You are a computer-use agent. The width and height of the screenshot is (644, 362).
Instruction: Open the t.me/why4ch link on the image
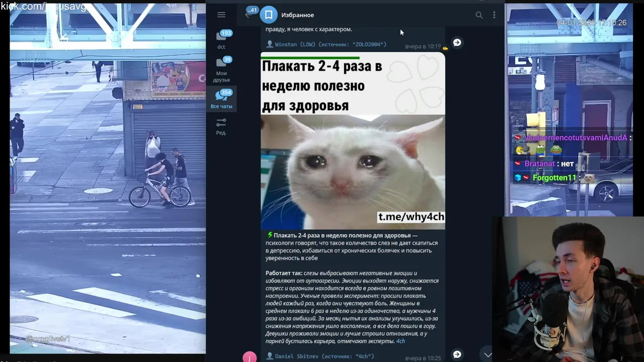[411, 217]
